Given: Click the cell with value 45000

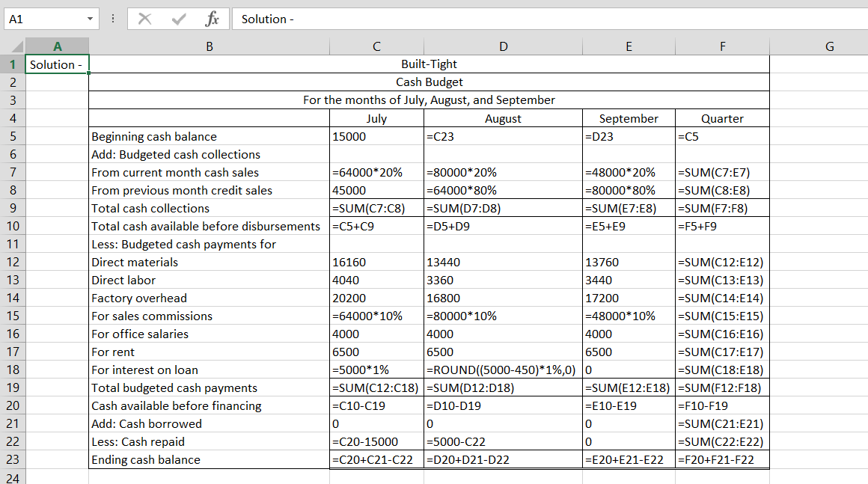Looking at the screenshot, I should point(376,190).
